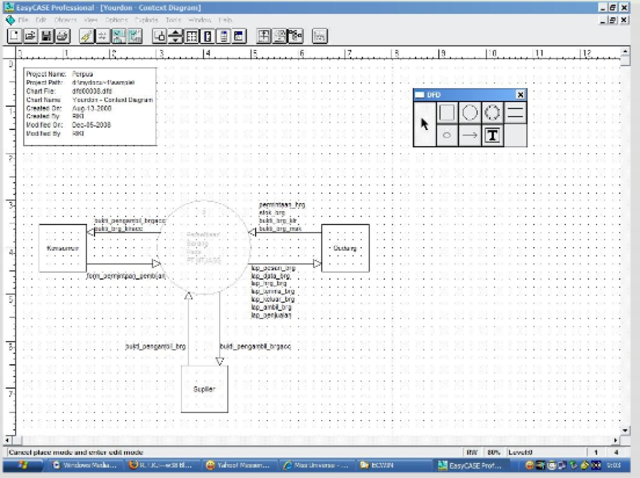
Task: Click the blue-topped list toolbar icon
Action: pyautogui.click(x=223, y=36)
